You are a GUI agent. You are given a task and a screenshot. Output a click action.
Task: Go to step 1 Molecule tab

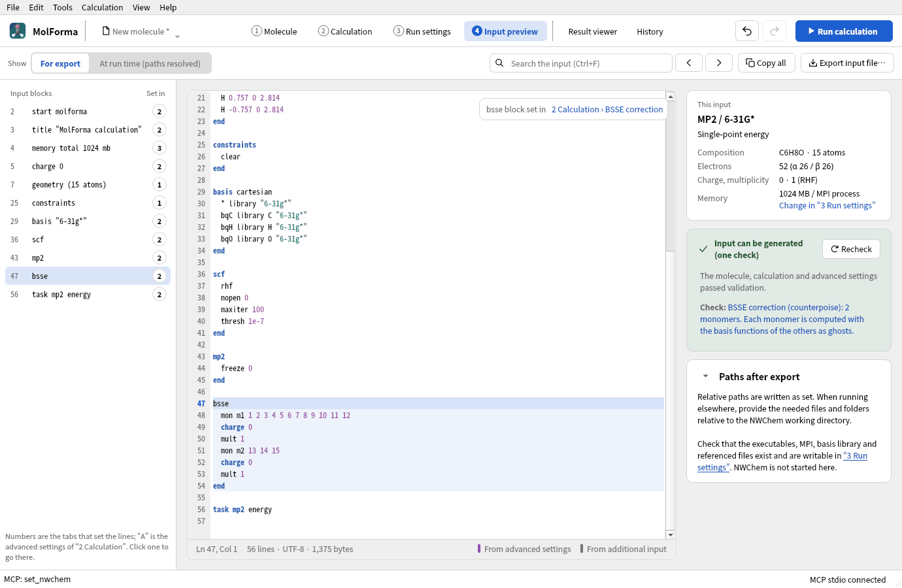click(275, 31)
